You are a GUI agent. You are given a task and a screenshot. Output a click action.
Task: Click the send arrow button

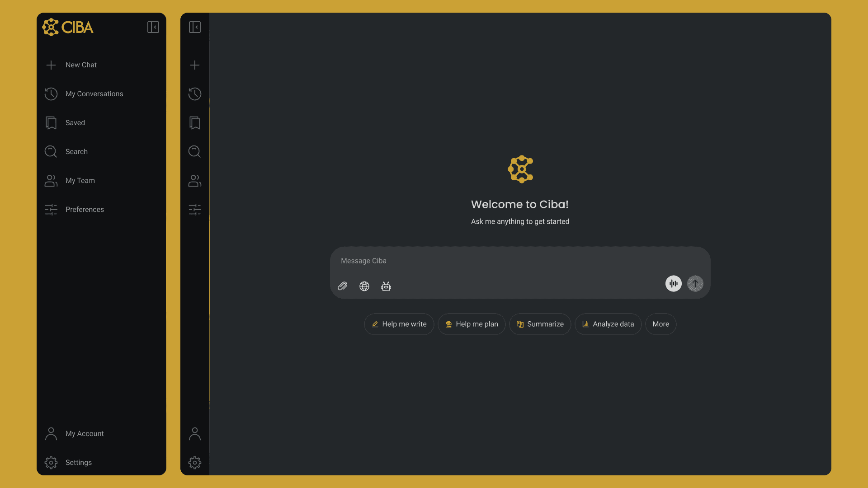(x=695, y=284)
